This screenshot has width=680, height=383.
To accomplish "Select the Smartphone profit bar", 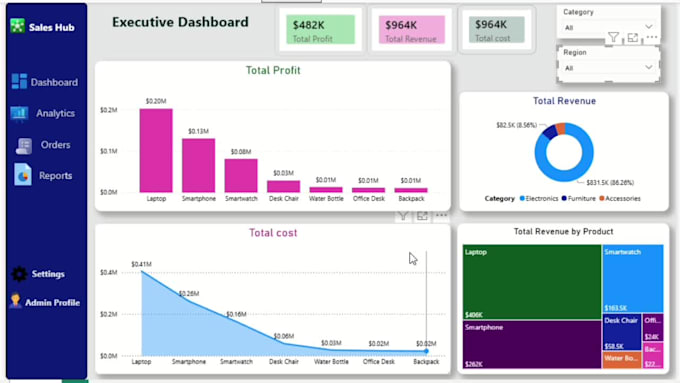I will (198, 165).
